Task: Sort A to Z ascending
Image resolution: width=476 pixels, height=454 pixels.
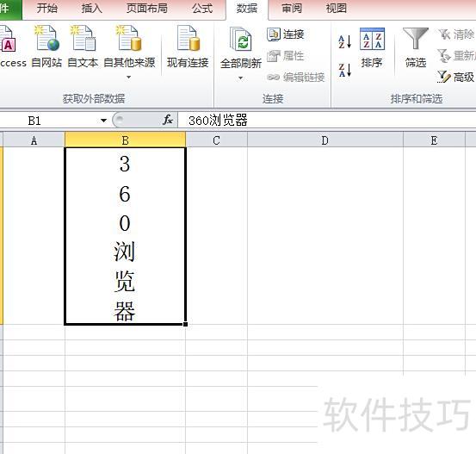Action: 344,41
